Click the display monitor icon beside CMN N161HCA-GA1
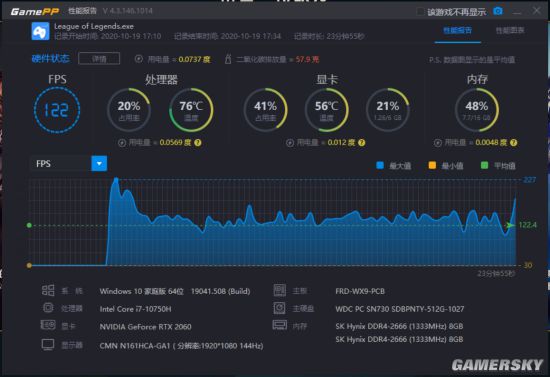550x377 pixels. [48, 345]
